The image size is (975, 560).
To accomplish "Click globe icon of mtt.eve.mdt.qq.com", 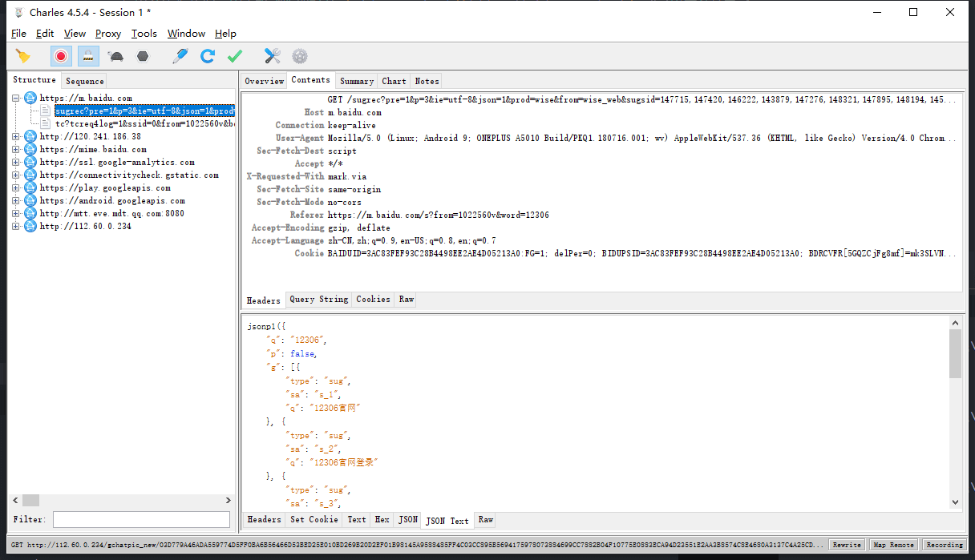I will [x=30, y=213].
